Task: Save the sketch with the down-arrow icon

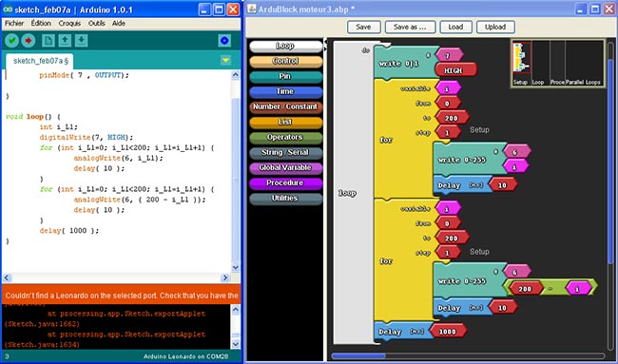Action: click(81, 40)
